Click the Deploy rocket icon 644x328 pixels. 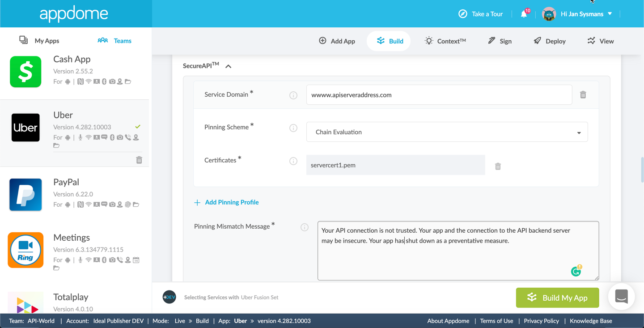pyautogui.click(x=537, y=41)
